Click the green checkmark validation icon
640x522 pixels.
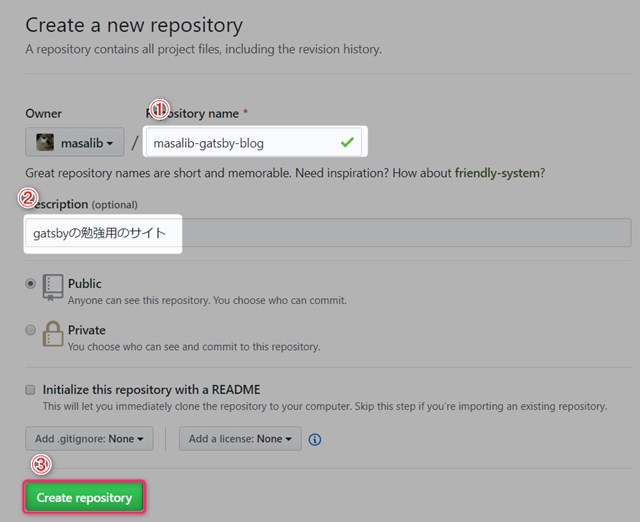coord(347,142)
